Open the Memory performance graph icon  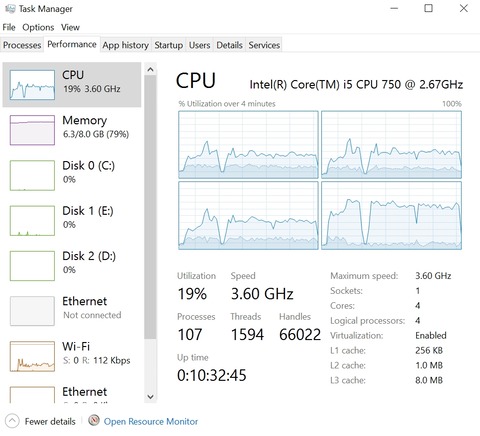tap(32, 130)
